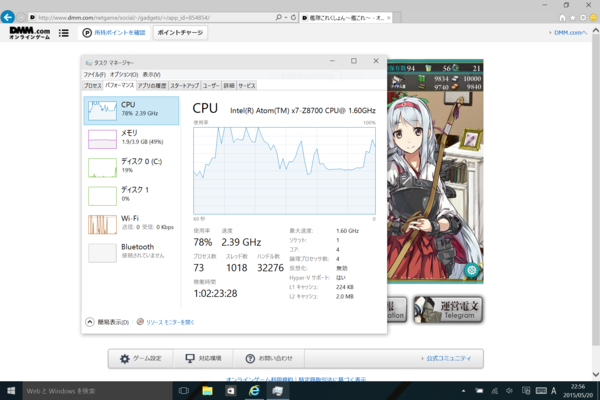Refresh the page with the reload icon

pos(293,18)
